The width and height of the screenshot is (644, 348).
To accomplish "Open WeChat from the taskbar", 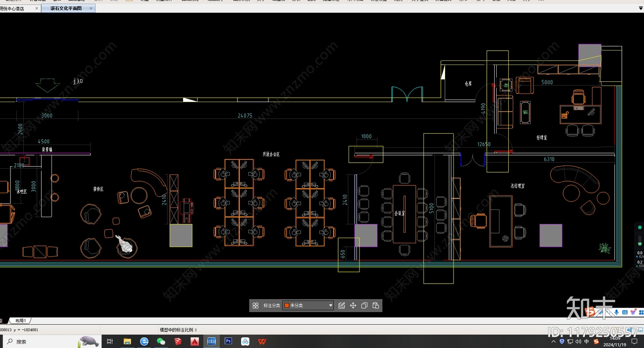I will pyautogui.click(x=161, y=342).
